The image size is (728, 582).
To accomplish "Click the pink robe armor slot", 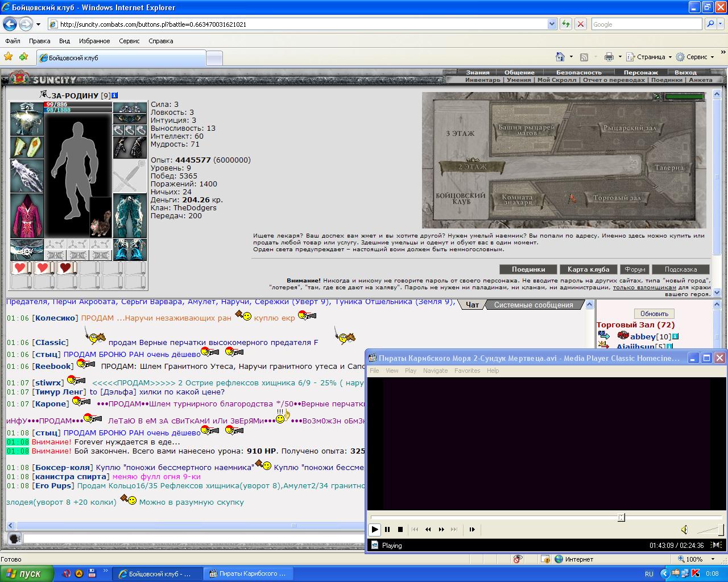I will pos(27,216).
